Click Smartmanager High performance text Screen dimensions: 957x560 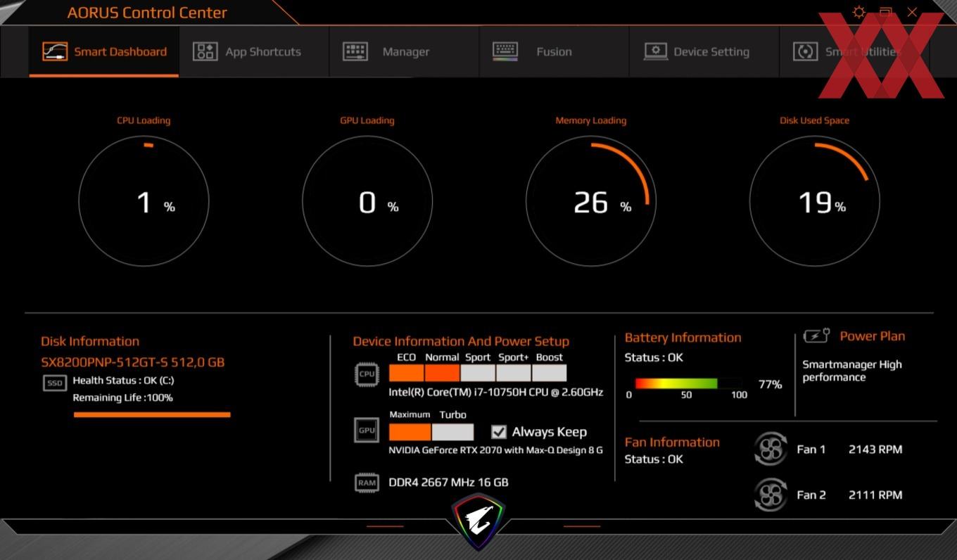[851, 371]
